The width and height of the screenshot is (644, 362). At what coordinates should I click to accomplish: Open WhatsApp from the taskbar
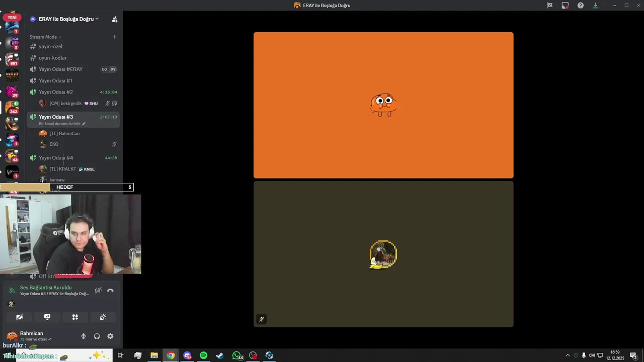[x=237, y=355]
